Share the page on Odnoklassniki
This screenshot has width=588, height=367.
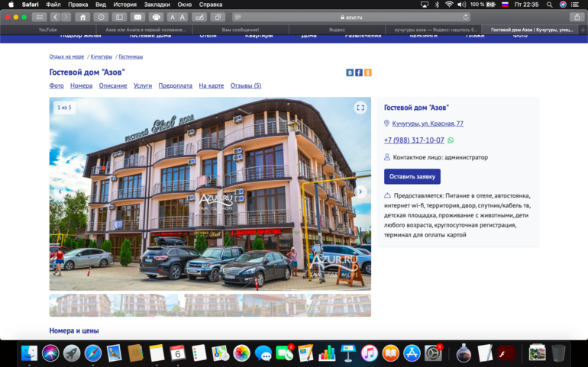click(x=368, y=72)
